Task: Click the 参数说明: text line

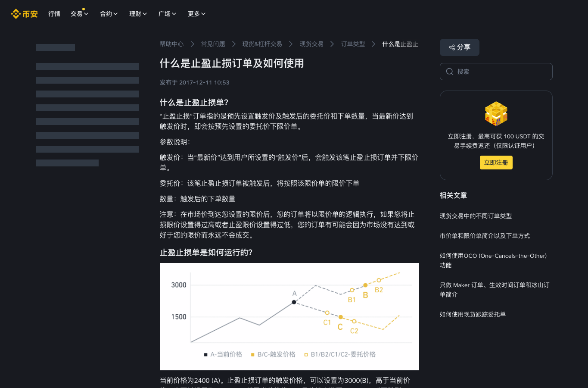Action: point(175,142)
